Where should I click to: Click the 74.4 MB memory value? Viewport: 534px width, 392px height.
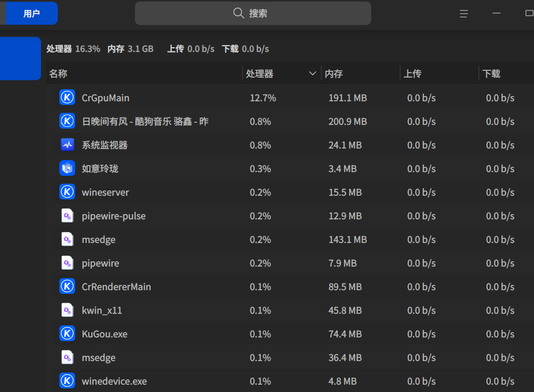click(x=345, y=334)
